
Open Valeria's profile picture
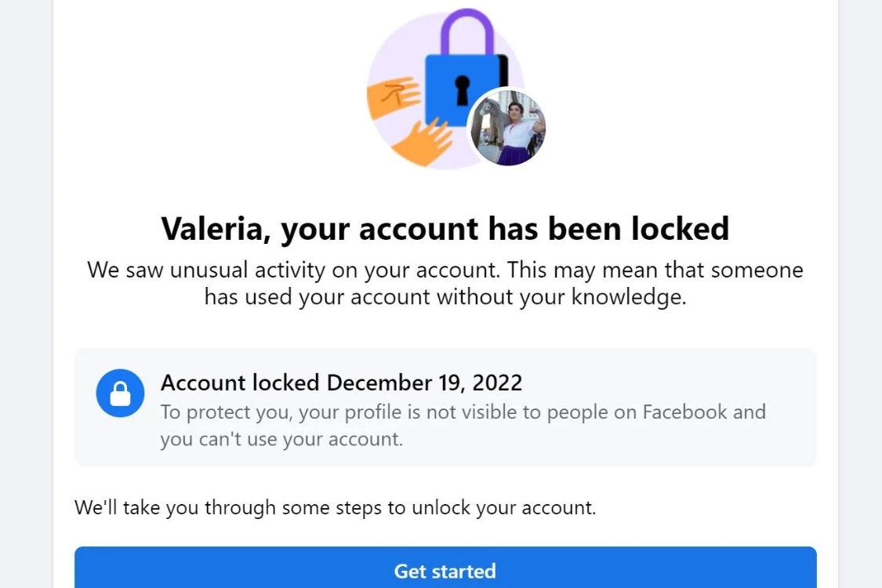click(507, 127)
